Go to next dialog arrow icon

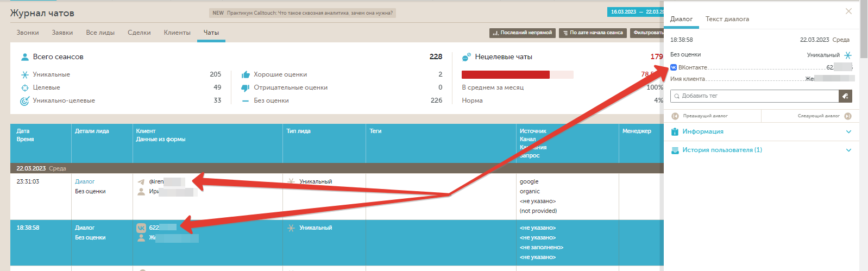pos(848,116)
